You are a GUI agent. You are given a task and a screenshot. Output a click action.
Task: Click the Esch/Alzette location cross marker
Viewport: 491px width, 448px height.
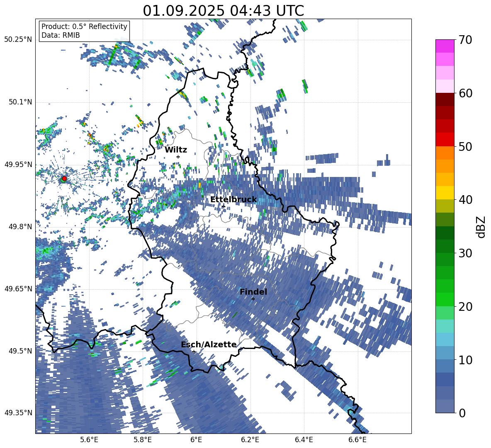(x=194, y=351)
